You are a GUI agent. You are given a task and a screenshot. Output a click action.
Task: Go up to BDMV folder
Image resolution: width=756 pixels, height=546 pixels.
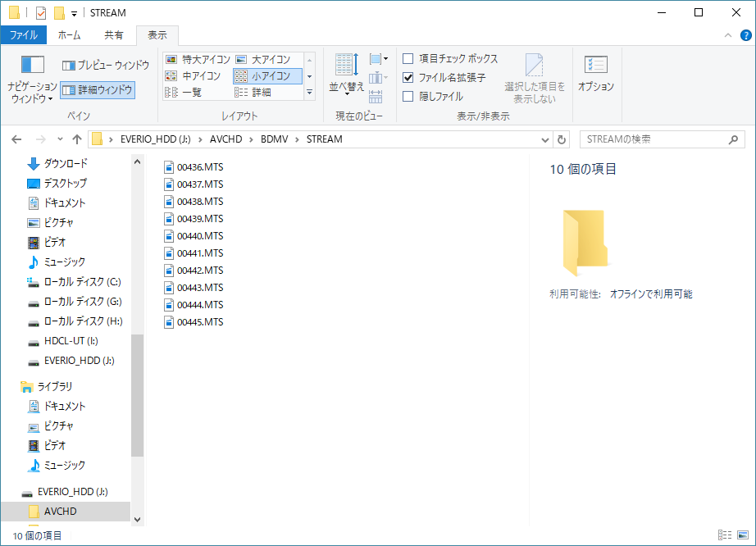pyautogui.click(x=76, y=139)
